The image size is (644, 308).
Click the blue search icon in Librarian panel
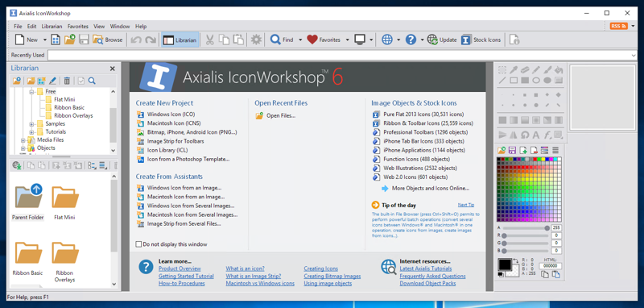92,81
